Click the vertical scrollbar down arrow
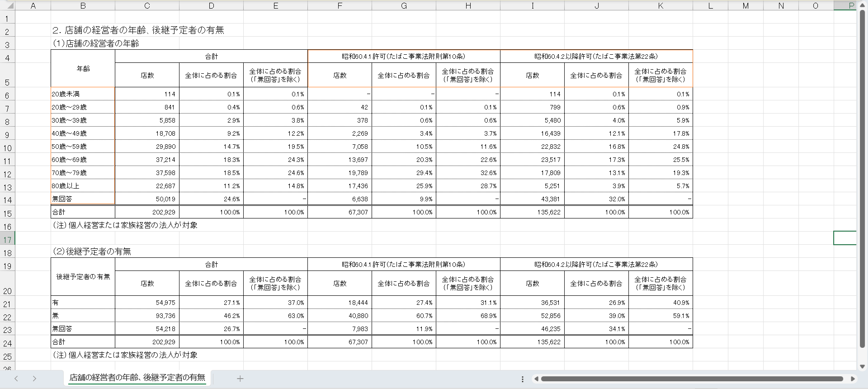The width and height of the screenshot is (868, 389). [862, 366]
